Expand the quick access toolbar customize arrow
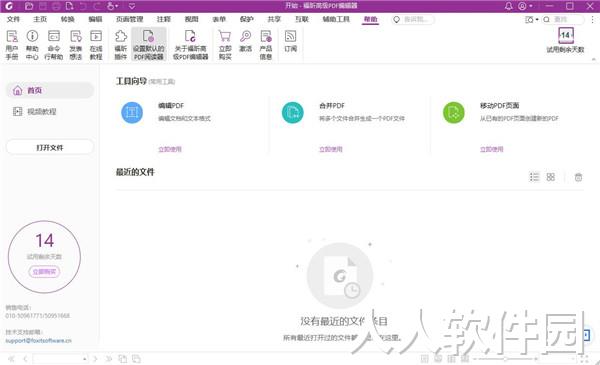The image size is (600, 365). coord(132,6)
